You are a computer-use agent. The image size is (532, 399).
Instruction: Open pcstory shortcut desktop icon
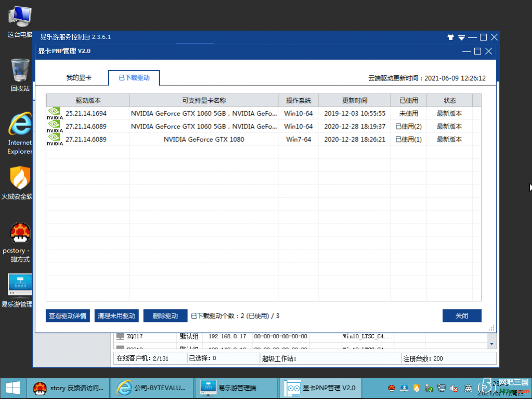[18, 243]
